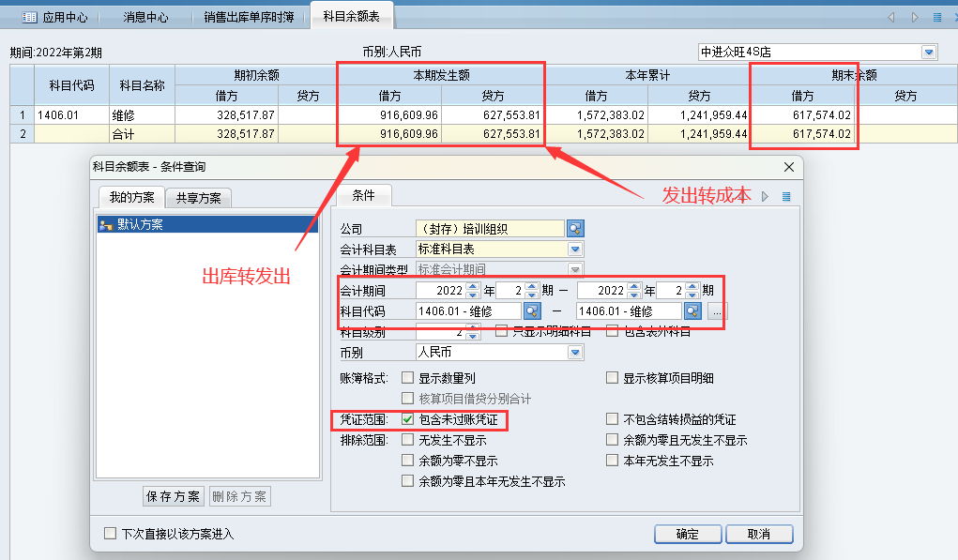Open the 币别 人民币 dropdown

click(575, 353)
